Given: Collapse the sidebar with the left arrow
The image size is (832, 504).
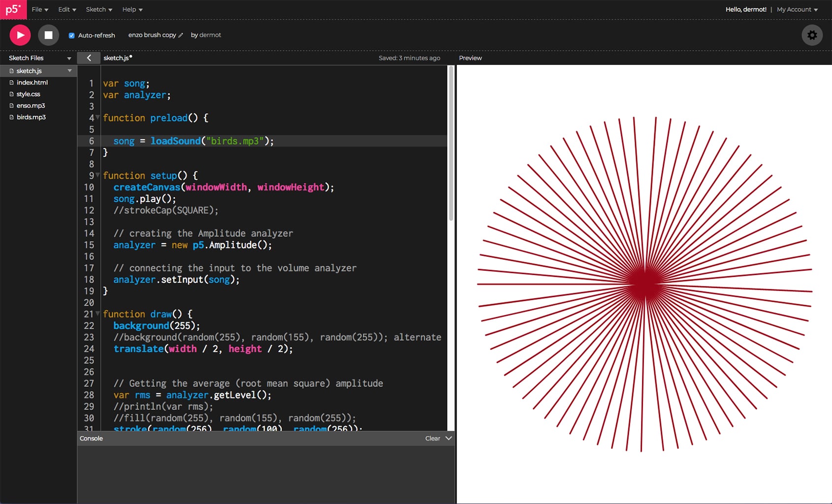Looking at the screenshot, I should point(89,58).
